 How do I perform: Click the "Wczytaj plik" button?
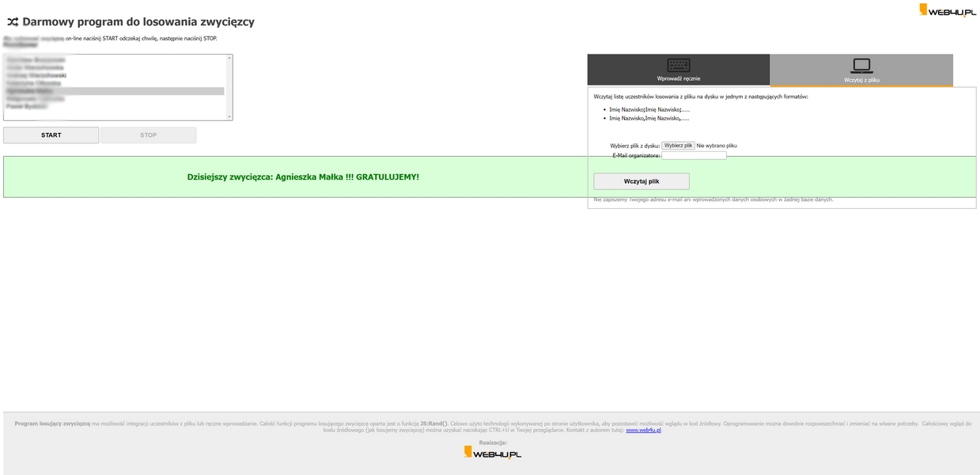pyautogui.click(x=641, y=181)
